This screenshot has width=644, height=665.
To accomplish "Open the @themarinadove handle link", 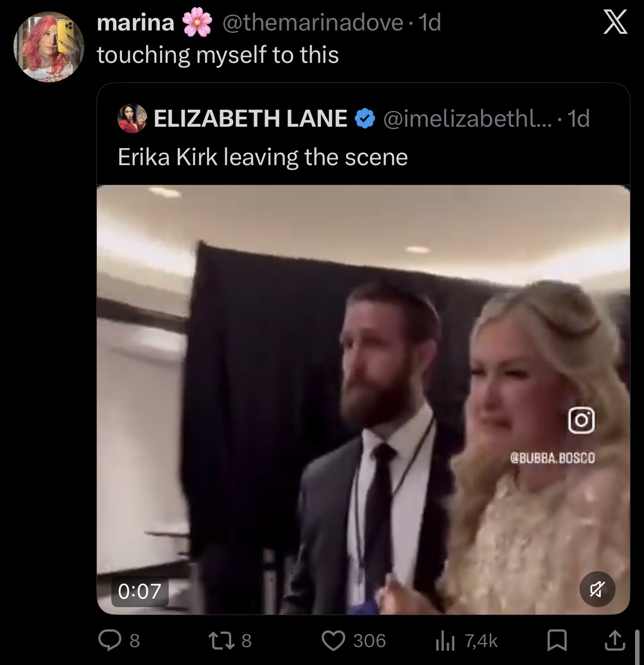I will (313, 22).
